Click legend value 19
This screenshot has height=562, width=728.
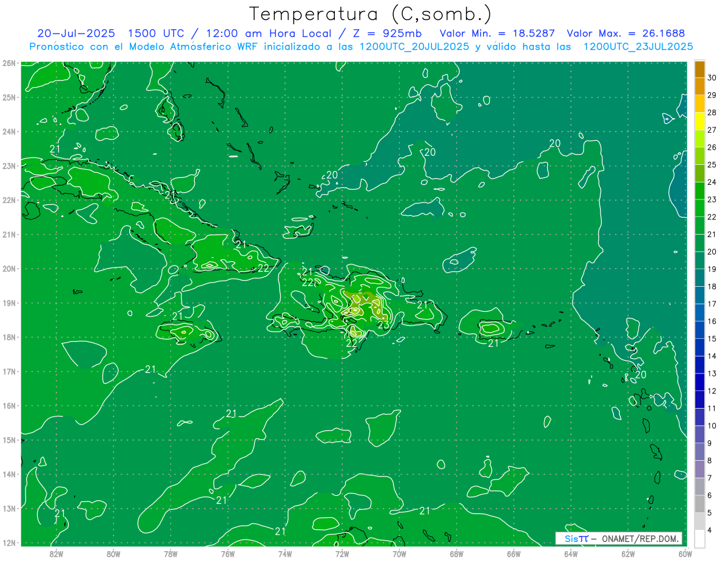click(712, 269)
